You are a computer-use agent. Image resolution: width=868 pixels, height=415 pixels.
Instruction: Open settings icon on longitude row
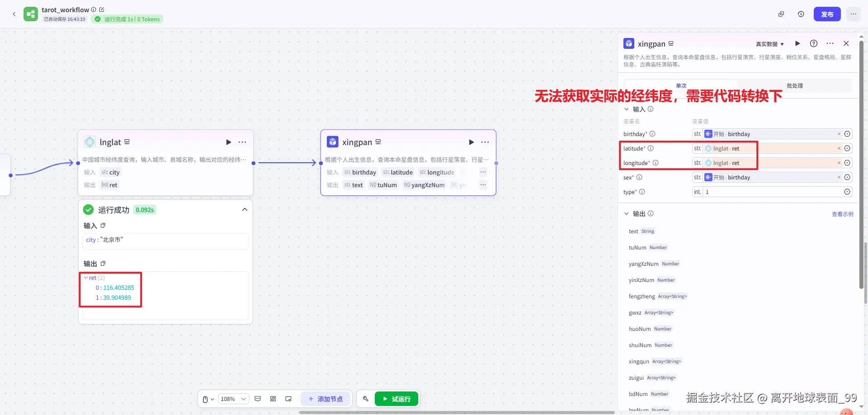pyautogui.click(x=848, y=163)
